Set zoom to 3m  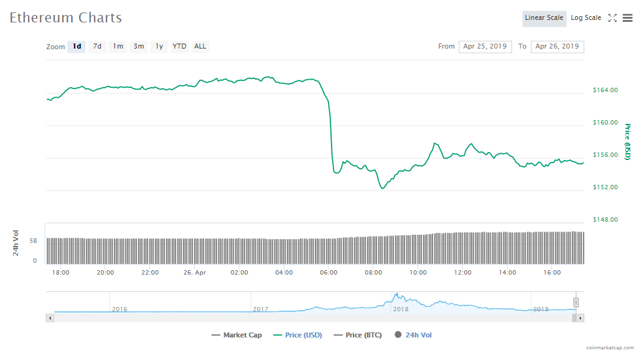pyautogui.click(x=139, y=47)
